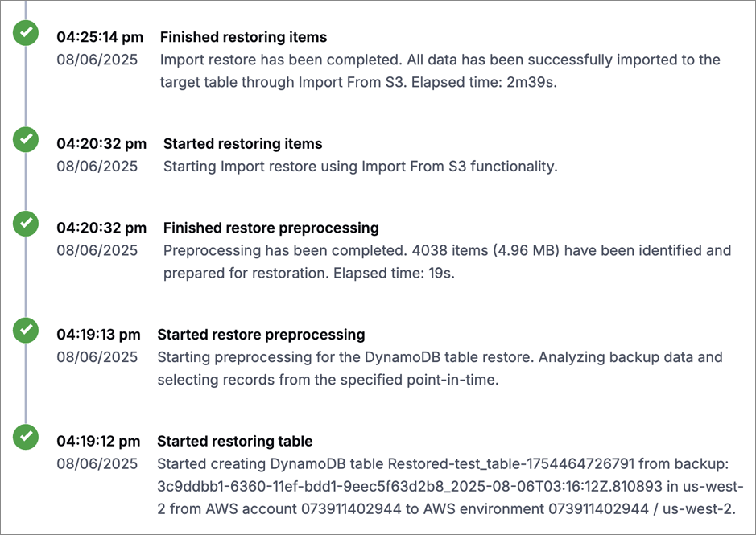Click the checkmark icon for Finished restore preprocessing
This screenshot has height=535, width=756.
coord(26,224)
